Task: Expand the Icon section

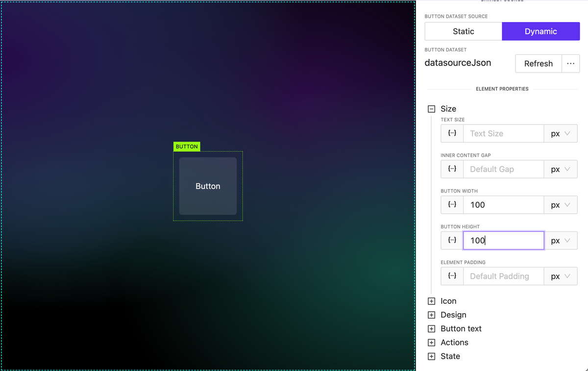Action: [431, 300]
